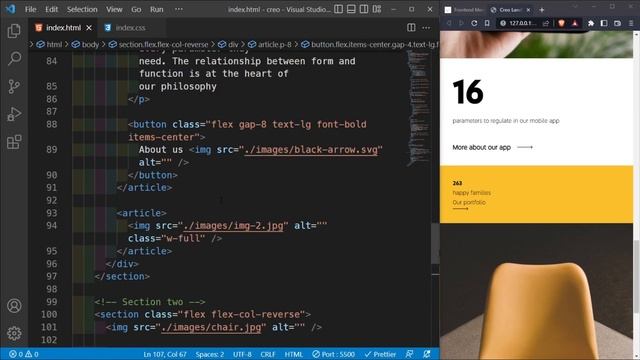This screenshot has width=640, height=360.
Task: Open the Run and Debug view
Action: (x=14, y=114)
